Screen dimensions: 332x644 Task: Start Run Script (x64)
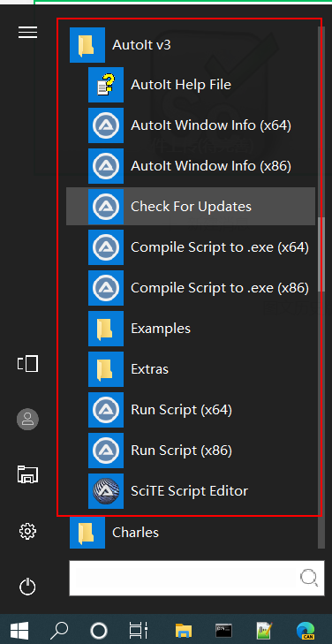191,410
